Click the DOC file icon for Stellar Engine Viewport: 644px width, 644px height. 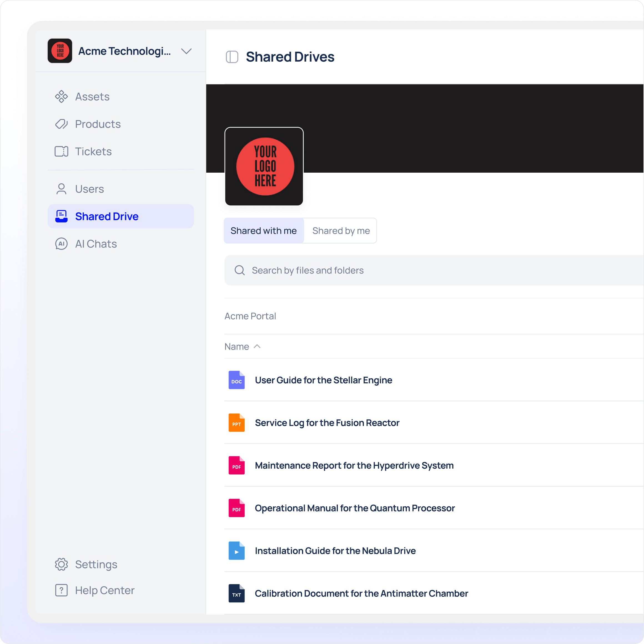[x=236, y=380]
